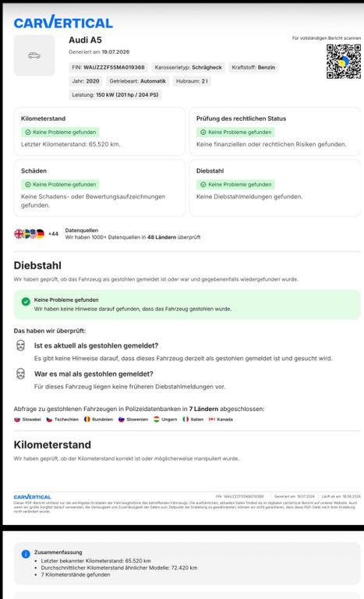This screenshot has height=599, width=364.
Task: Click the car placeholder thumbnail
Action: click(x=34, y=56)
